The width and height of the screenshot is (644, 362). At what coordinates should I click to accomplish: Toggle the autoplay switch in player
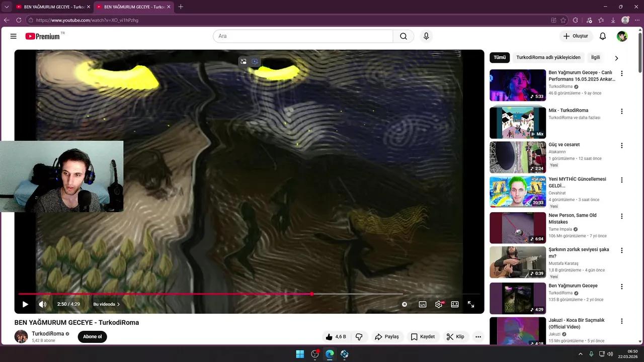click(405, 304)
